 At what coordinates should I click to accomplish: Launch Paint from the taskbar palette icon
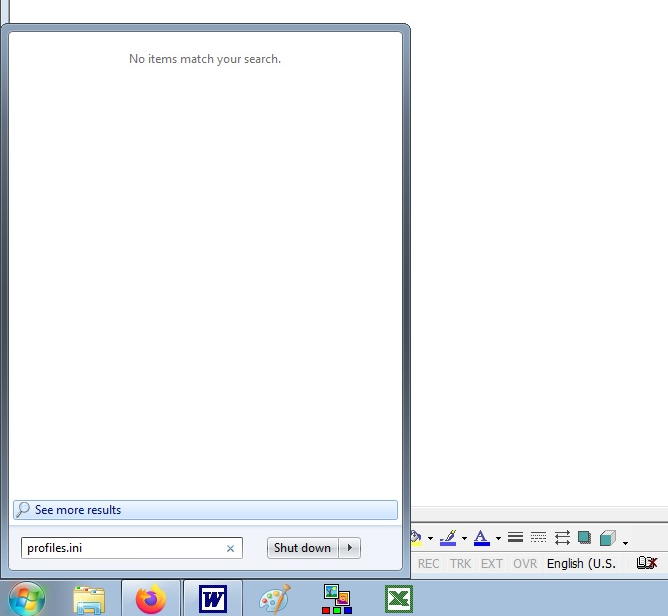coord(275,599)
